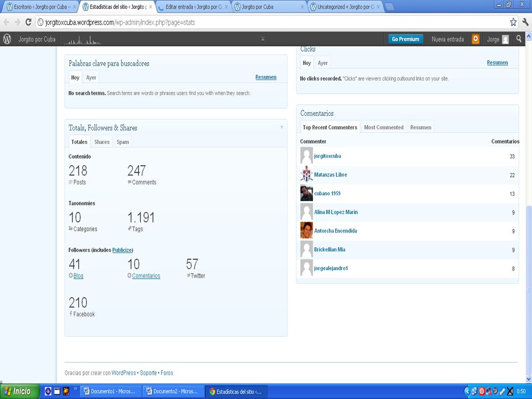Select Hoy tab in the Clicks panel
Viewport: 532px width, 399px height.
coord(306,63)
